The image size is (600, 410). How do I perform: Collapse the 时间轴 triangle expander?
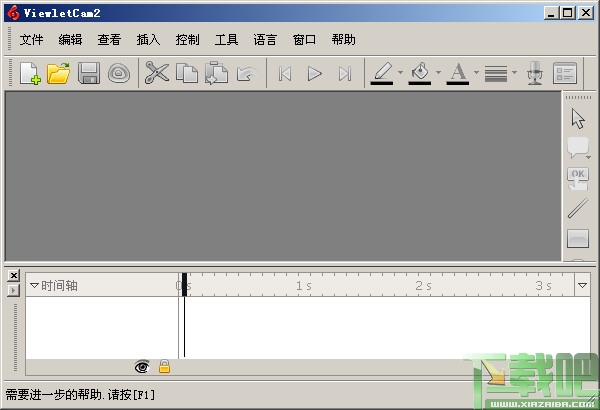34,286
